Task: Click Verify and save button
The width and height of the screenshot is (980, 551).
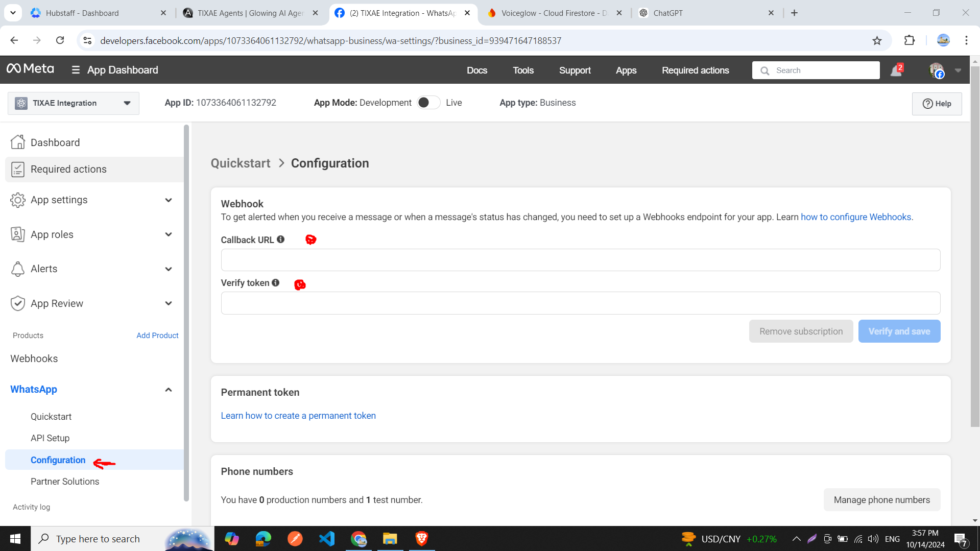Action: click(x=899, y=331)
